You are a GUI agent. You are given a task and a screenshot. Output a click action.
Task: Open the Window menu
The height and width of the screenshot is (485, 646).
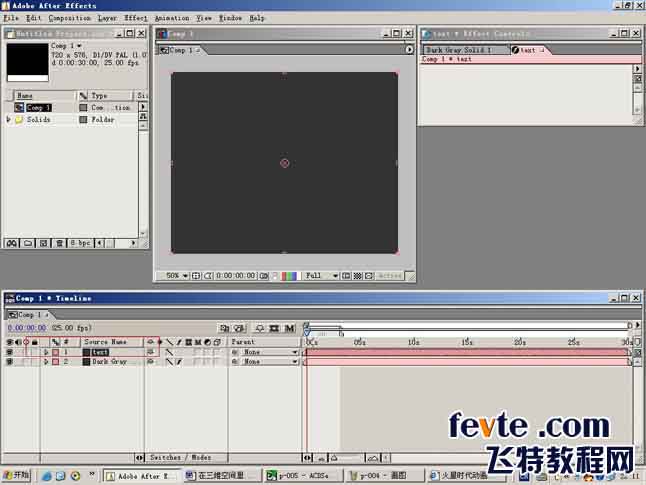[230, 18]
